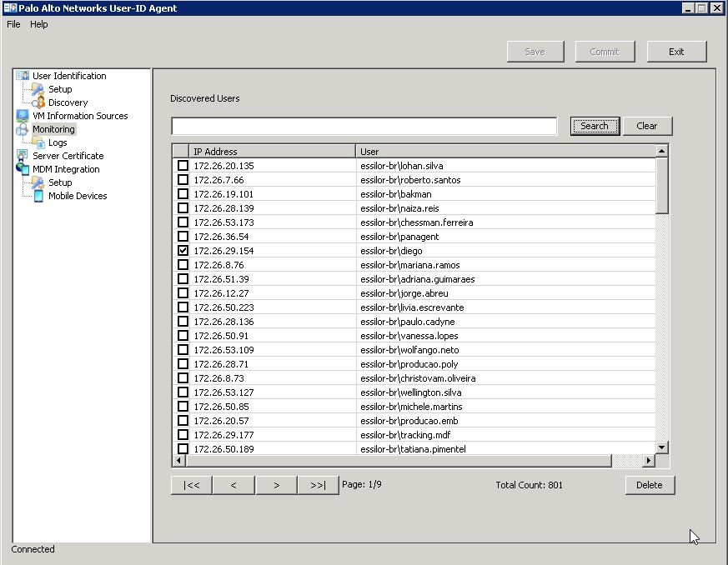This screenshot has height=565, width=728.
Task: Click the Monitoring tree icon
Action: [23, 129]
